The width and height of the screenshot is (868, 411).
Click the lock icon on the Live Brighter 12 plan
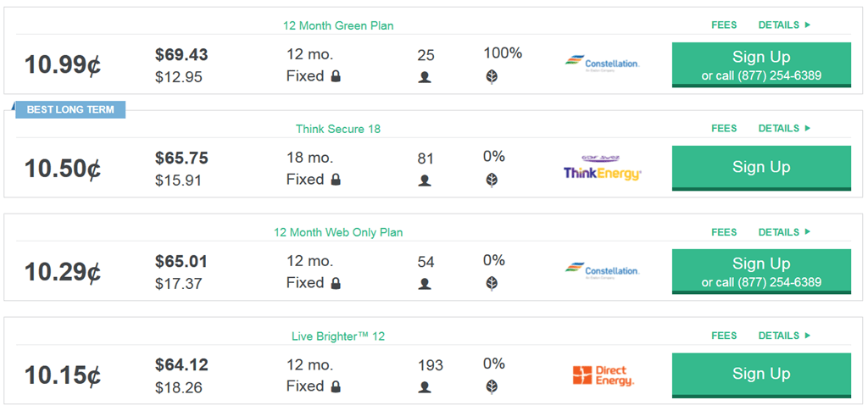point(337,386)
